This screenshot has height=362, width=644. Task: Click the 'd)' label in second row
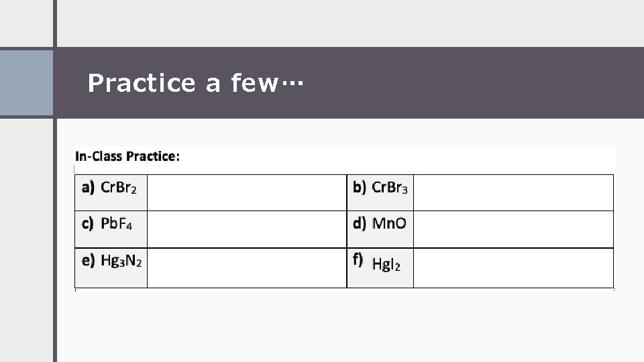click(x=360, y=224)
